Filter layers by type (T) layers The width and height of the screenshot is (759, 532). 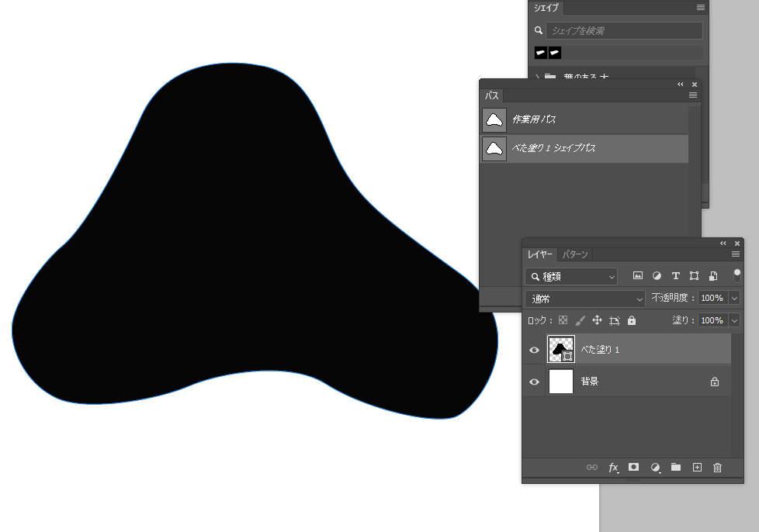point(675,276)
